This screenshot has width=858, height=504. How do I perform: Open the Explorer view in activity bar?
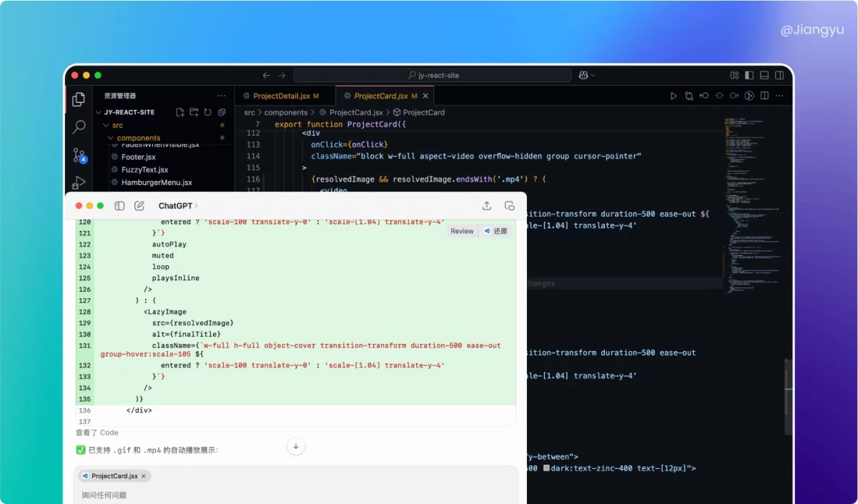click(79, 99)
